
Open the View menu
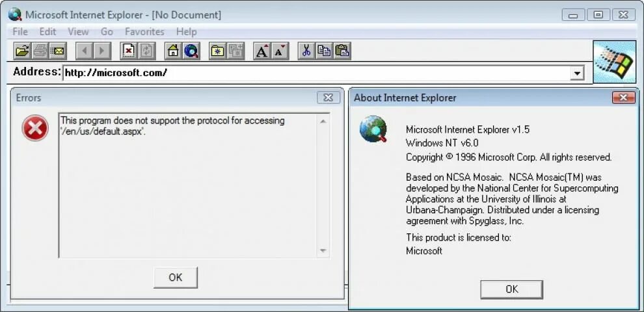click(78, 32)
